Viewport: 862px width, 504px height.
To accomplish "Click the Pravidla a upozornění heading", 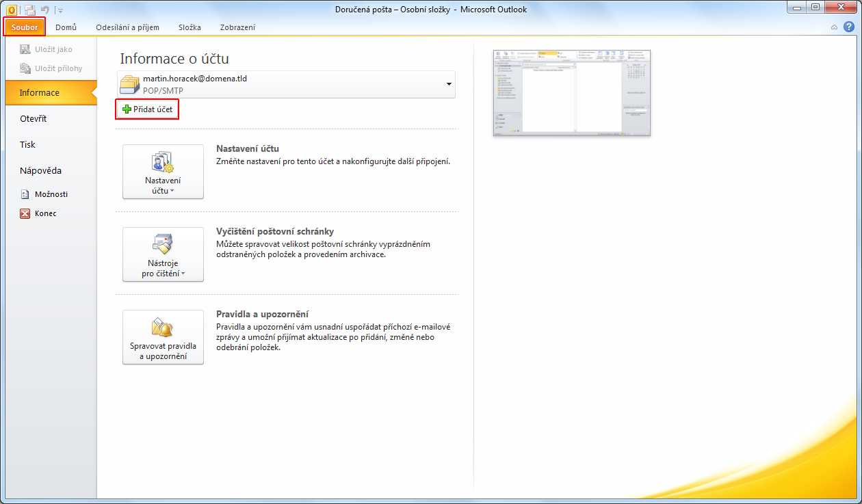I will click(x=263, y=314).
